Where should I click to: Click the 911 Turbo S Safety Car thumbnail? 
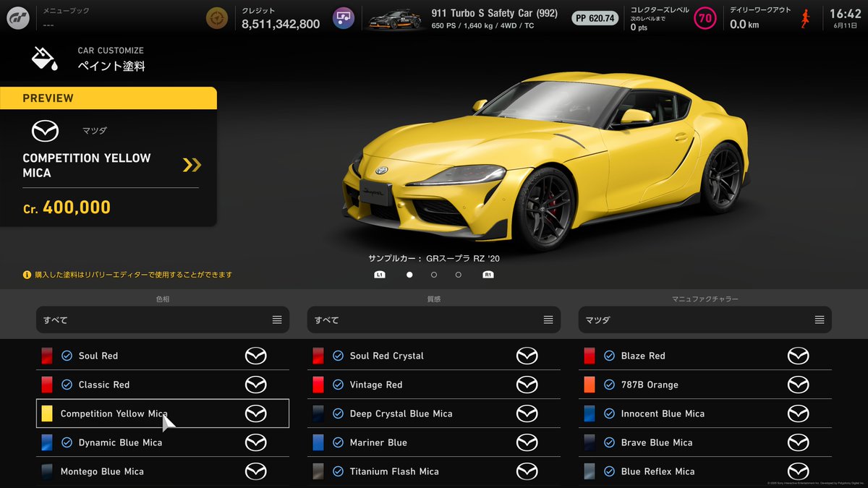(x=395, y=20)
